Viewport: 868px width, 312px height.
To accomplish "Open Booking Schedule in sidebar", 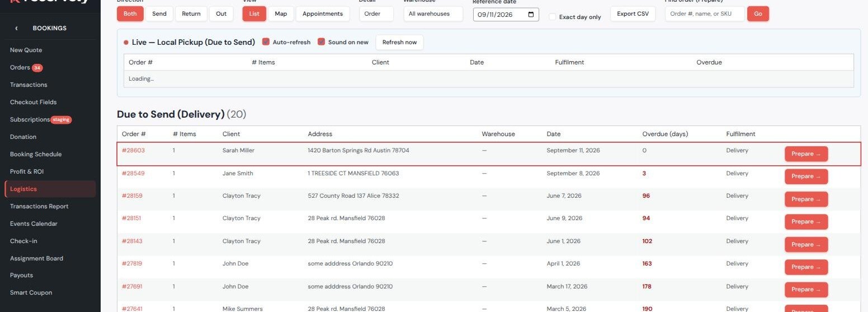I will 36,154.
